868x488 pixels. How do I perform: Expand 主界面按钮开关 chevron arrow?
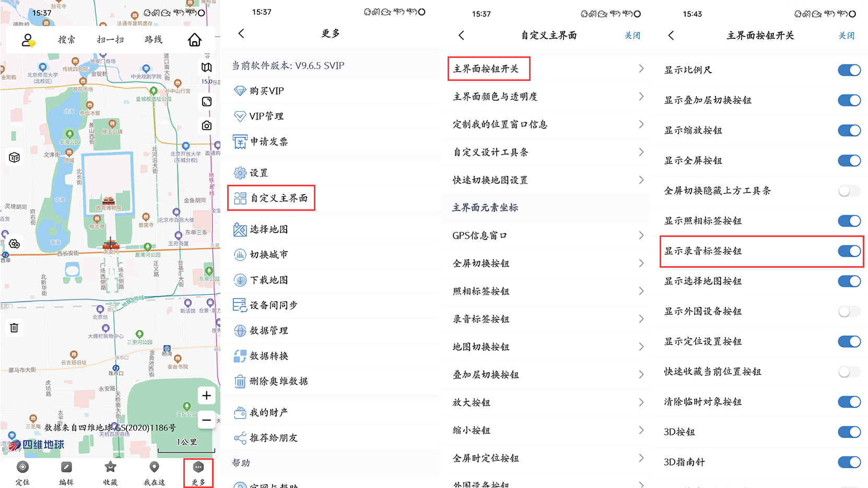(641, 69)
